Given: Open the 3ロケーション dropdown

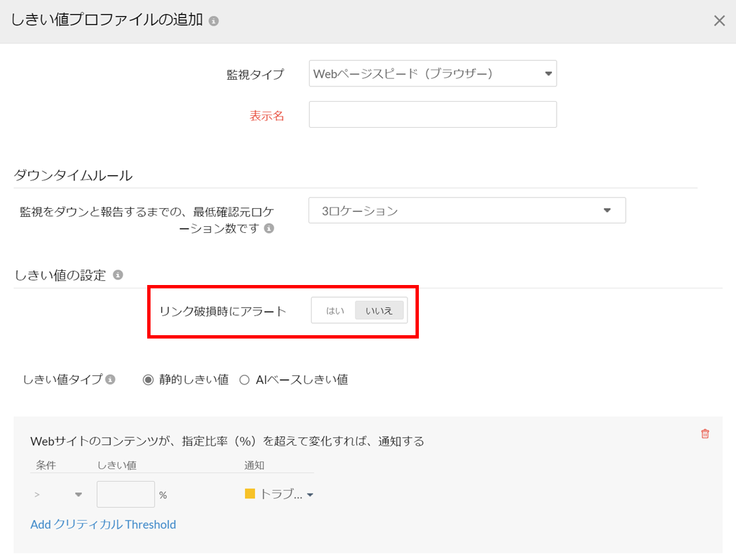Looking at the screenshot, I should [x=467, y=211].
